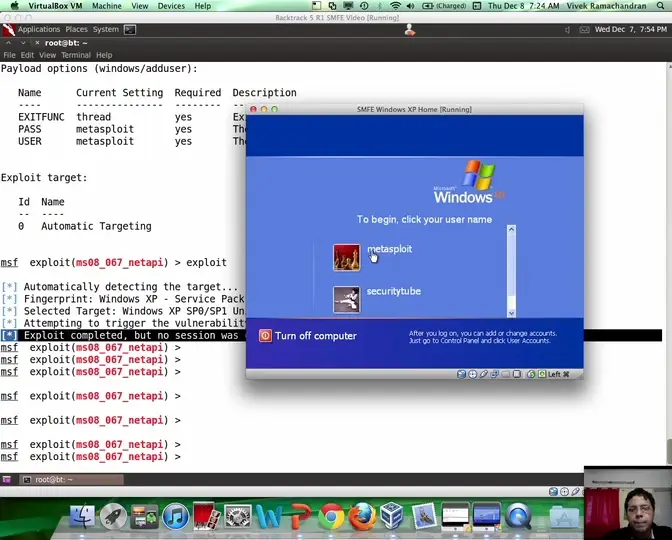Click the display monitor icon in menu bar
The image size is (672, 540).
click(x=348, y=6)
